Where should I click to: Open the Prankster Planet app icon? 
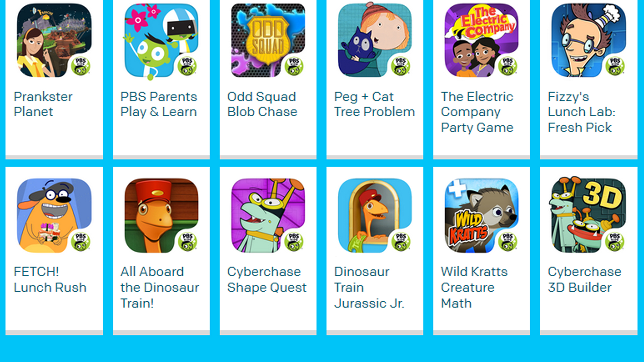click(54, 40)
